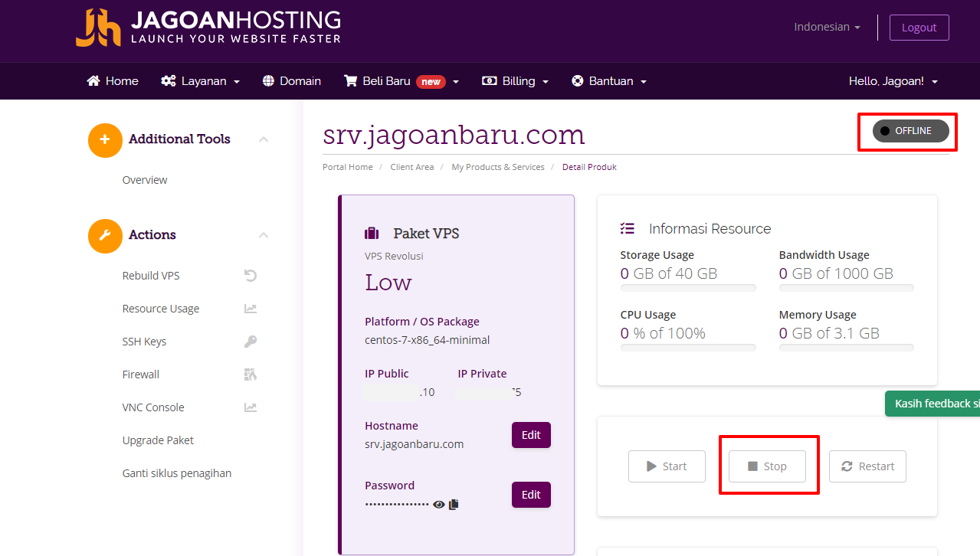Click the Layanan gears icon
Screen dimensions: 980x556
pos(169,81)
